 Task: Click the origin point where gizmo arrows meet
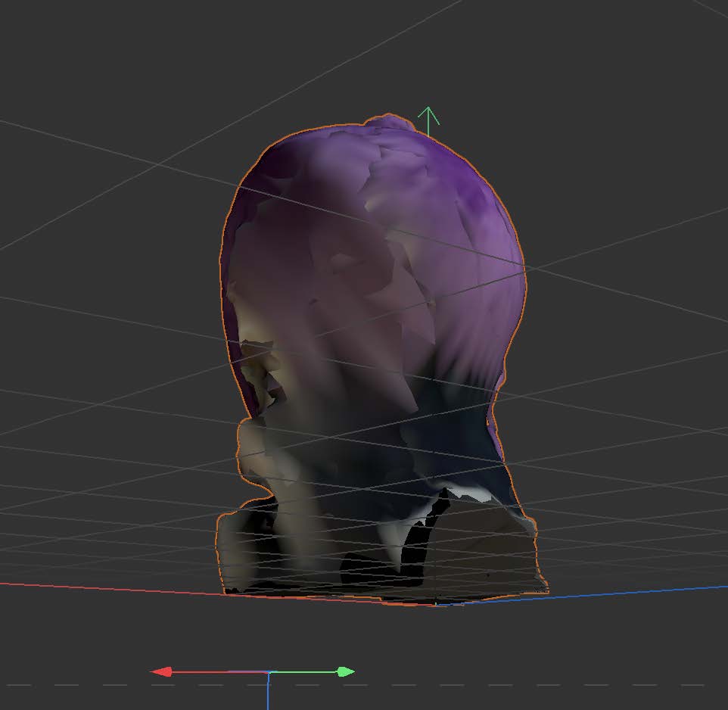click(269, 671)
